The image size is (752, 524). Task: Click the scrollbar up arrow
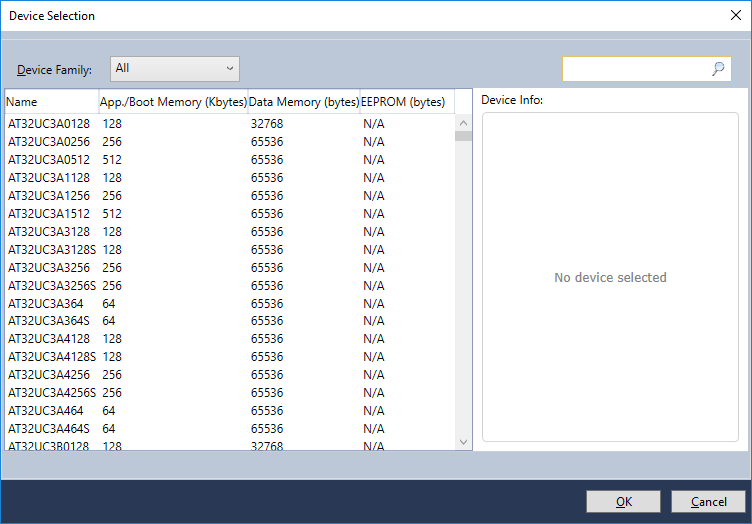pyautogui.click(x=463, y=123)
